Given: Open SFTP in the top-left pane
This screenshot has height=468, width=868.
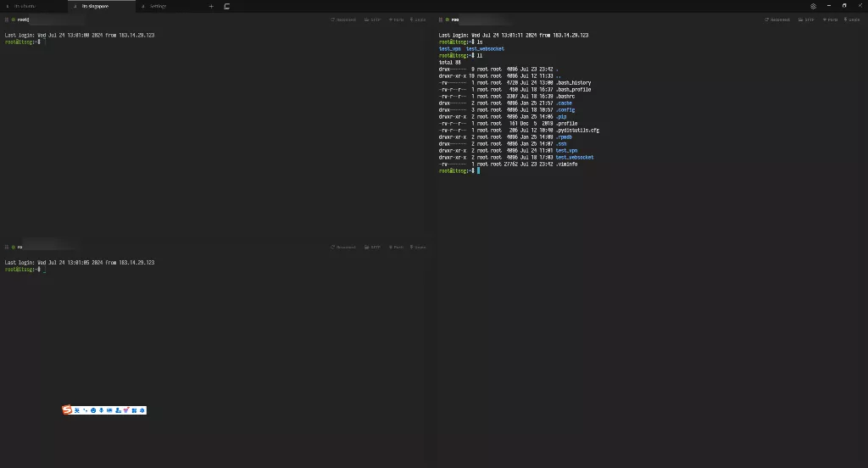Looking at the screenshot, I should [373, 19].
